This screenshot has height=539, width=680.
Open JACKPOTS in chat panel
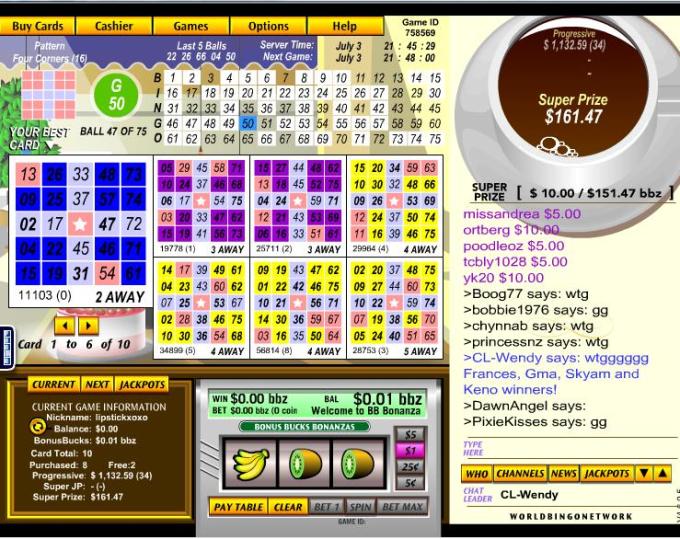[607, 474]
